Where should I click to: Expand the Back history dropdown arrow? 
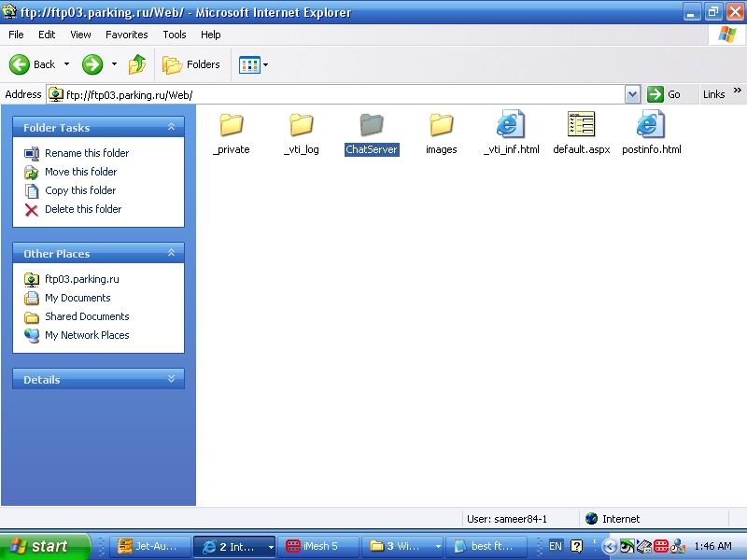66,64
